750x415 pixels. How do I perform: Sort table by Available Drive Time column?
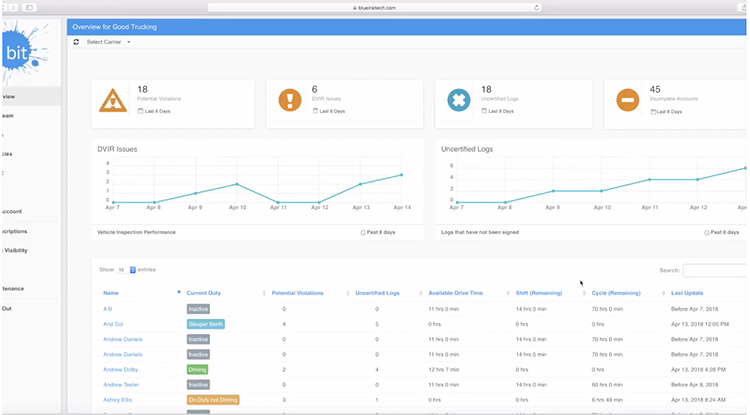pyautogui.click(x=455, y=293)
